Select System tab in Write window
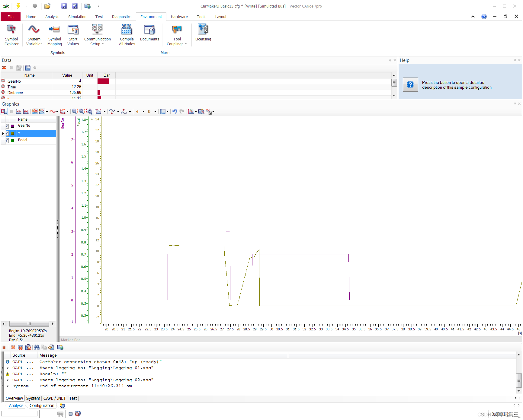The width and height of the screenshot is (523, 420). pos(33,398)
